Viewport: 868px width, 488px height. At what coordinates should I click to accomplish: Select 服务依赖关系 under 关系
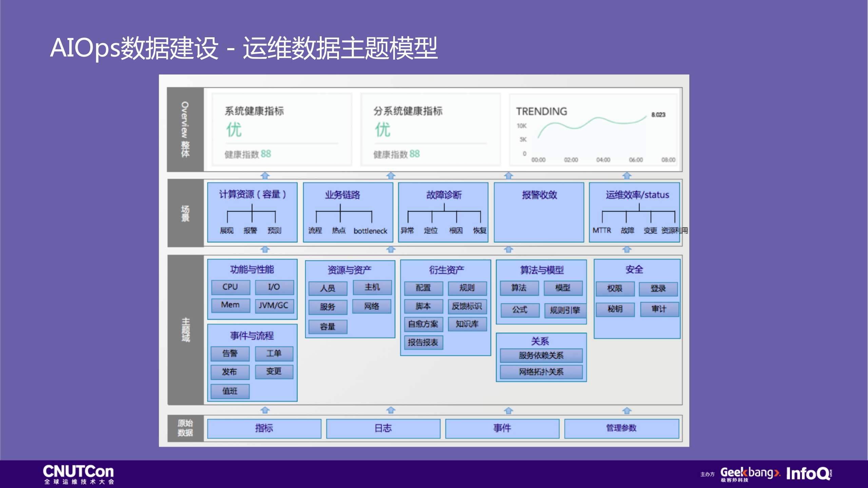(x=541, y=355)
